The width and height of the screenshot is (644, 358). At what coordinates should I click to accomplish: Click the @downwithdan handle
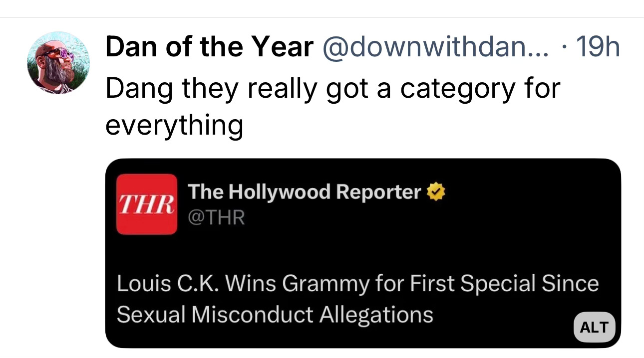point(435,47)
